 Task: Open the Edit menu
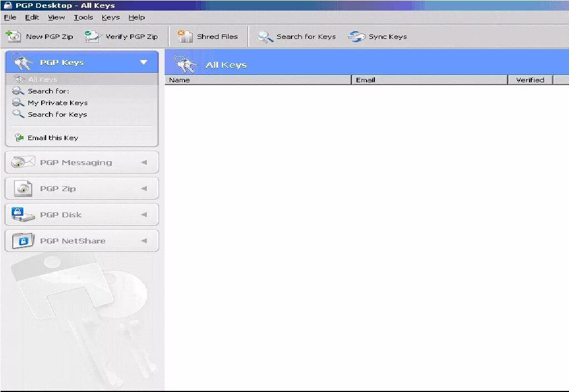(x=32, y=17)
